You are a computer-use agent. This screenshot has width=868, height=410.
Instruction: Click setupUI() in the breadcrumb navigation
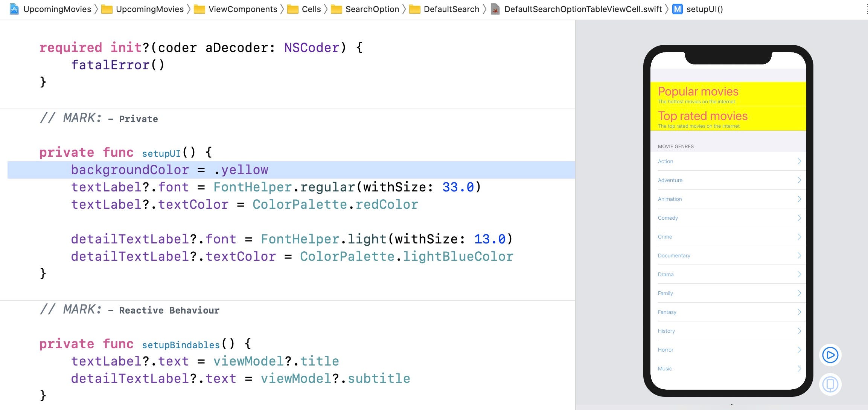click(x=705, y=9)
